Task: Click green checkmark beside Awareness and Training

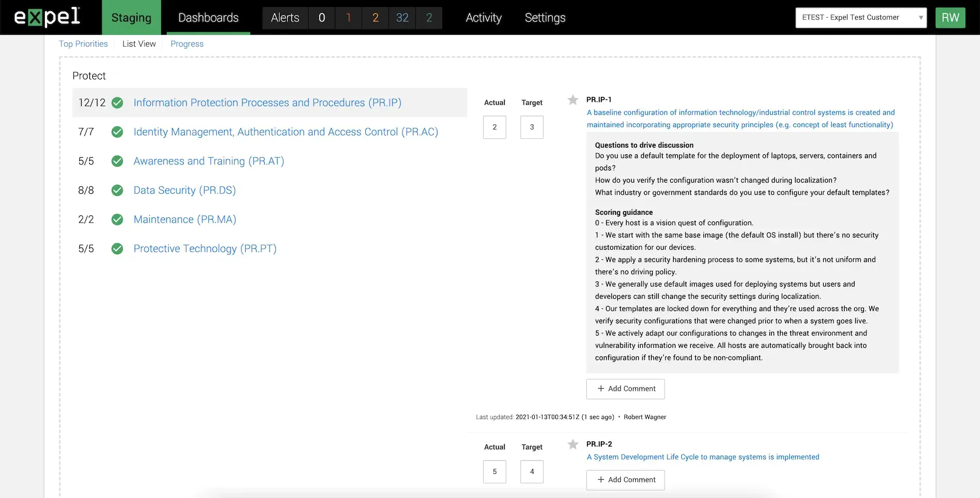Action: (x=117, y=161)
